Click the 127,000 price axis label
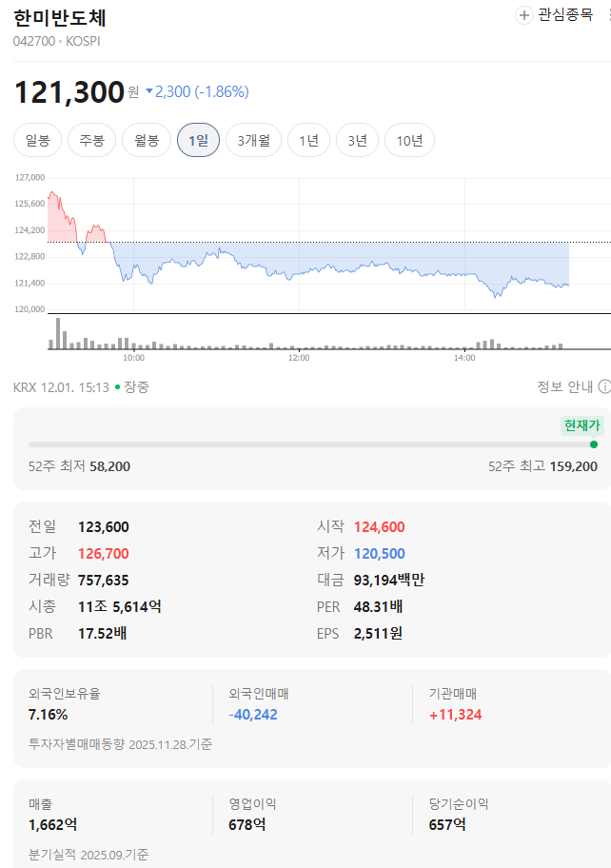Viewport: 611px width, 868px height. [x=30, y=178]
